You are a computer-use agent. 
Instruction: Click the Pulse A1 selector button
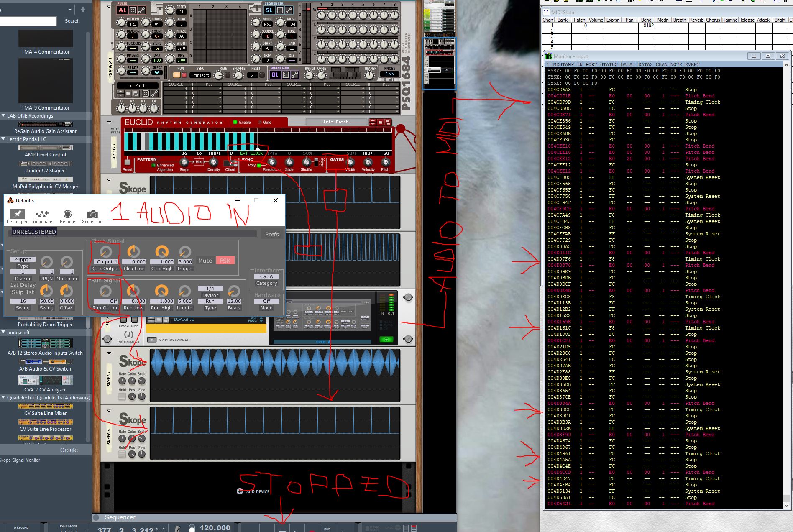tap(122, 10)
